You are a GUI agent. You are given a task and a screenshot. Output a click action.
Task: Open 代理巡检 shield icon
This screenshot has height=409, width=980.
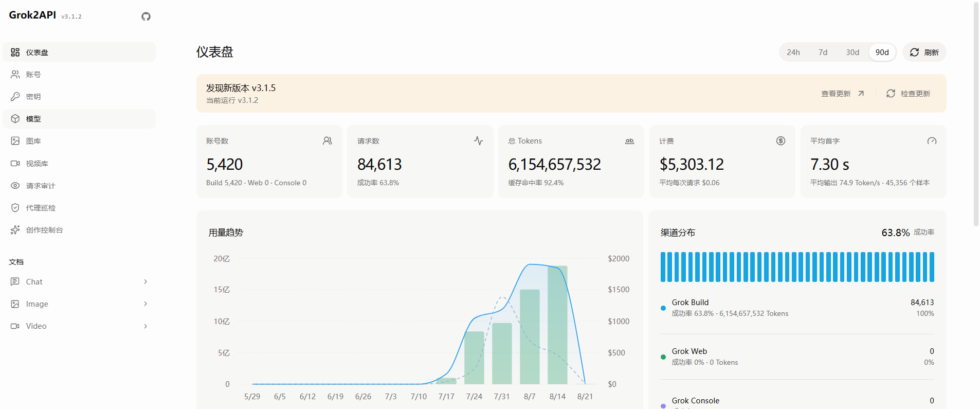point(15,208)
